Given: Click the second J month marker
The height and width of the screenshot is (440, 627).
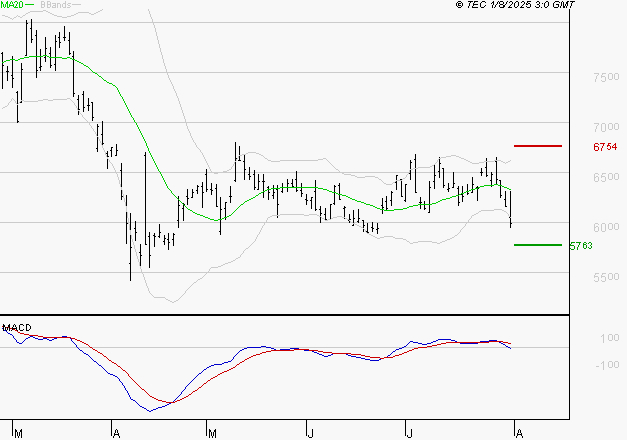Looking at the screenshot, I should (x=409, y=434).
